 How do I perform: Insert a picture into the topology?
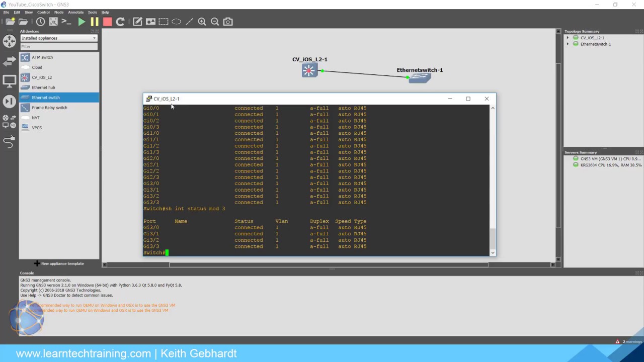[x=150, y=22]
